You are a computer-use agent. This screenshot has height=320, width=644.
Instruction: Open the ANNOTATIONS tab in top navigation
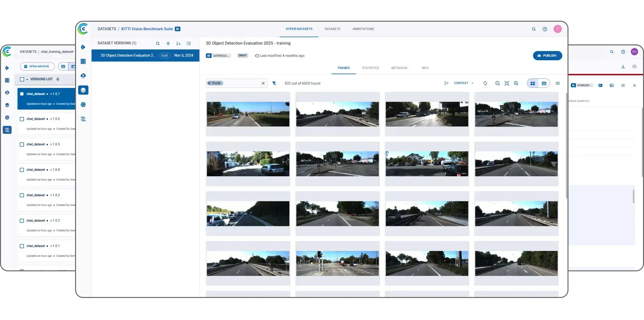(x=363, y=29)
